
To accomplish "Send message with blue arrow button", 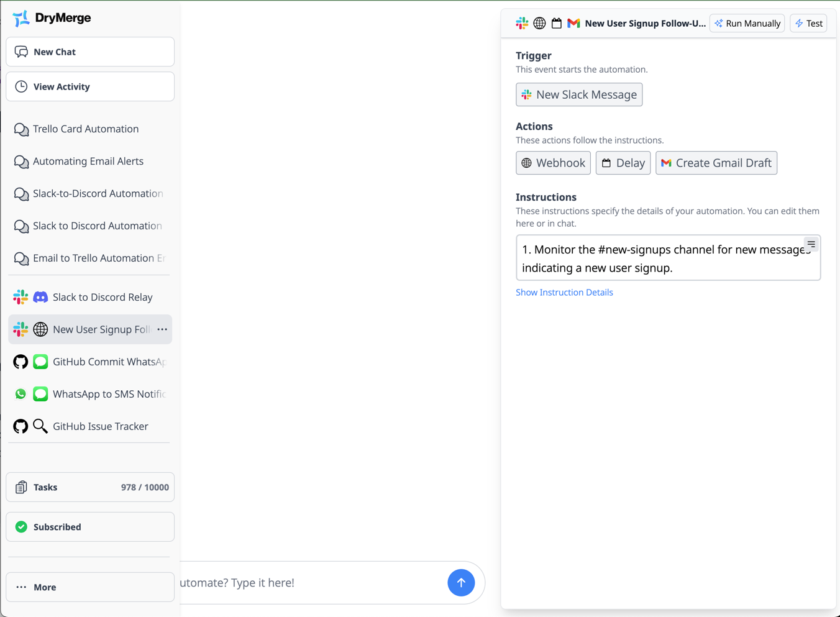I will [461, 583].
